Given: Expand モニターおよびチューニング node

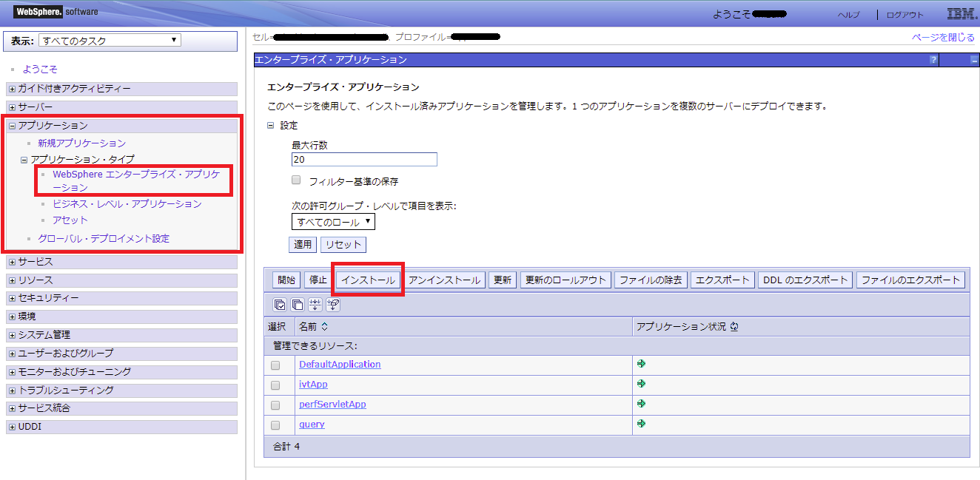Looking at the screenshot, I should [12, 372].
